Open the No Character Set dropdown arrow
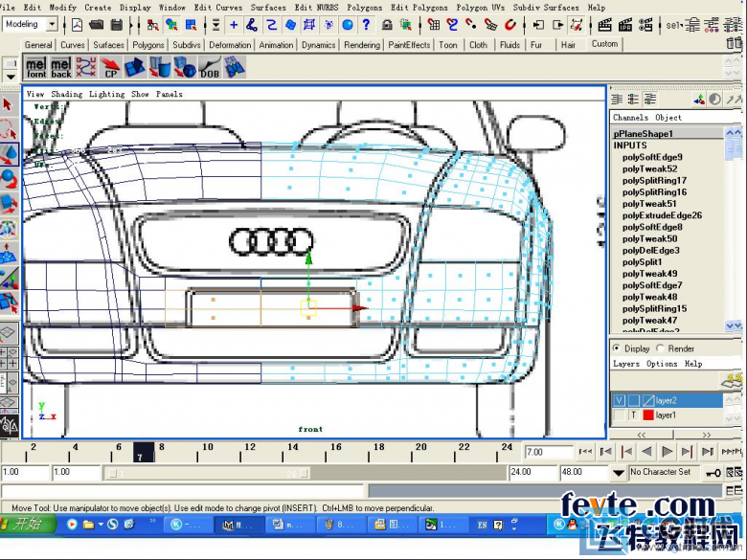This screenshot has height=560, width=747. coord(619,472)
